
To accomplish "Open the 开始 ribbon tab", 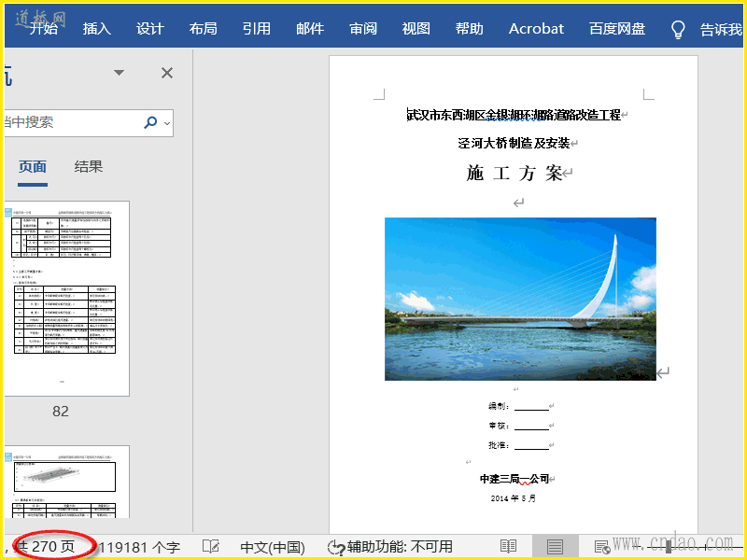I will [x=43, y=29].
